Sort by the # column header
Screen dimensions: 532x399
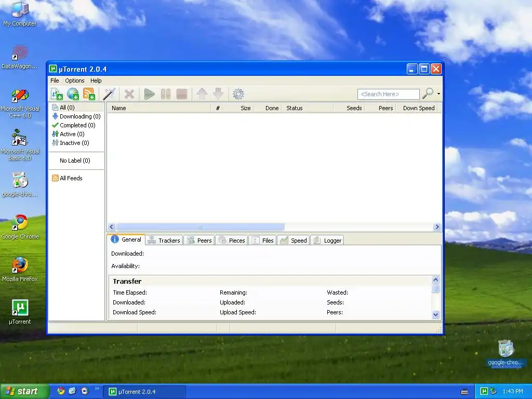pyautogui.click(x=218, y=108)
